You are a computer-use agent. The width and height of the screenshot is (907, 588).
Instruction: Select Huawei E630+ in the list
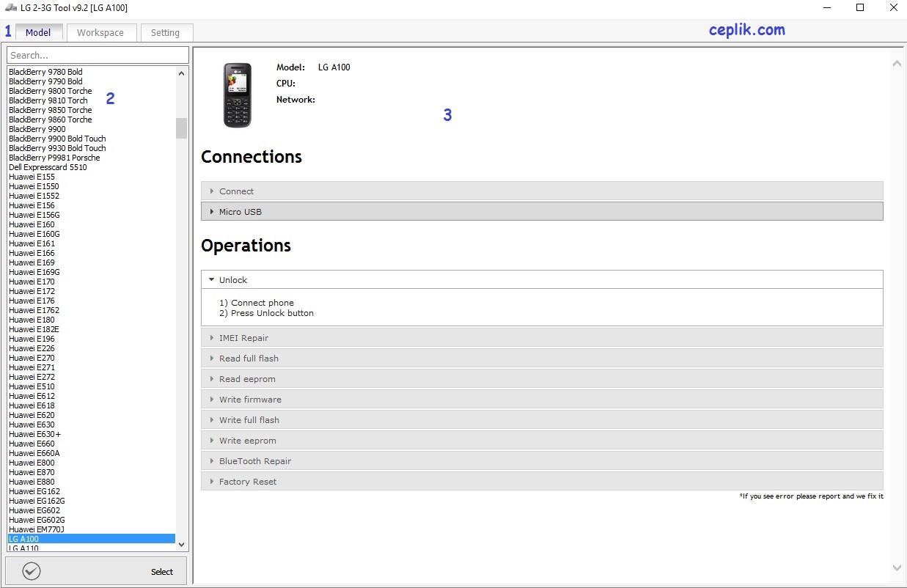click(x=34, y=434)
